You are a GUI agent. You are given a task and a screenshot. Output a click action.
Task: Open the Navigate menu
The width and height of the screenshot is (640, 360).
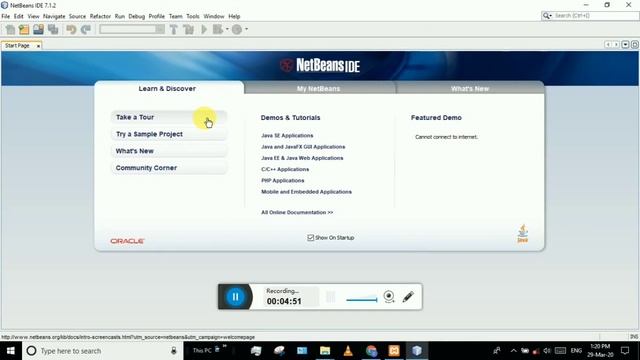click(x=54, y=16)
